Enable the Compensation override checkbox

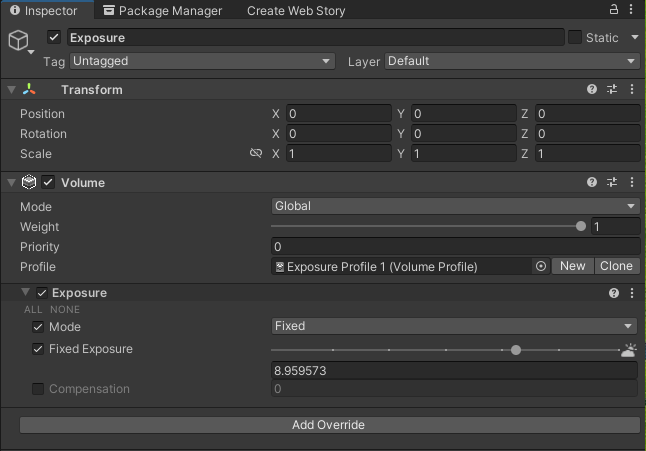(38, 389)
